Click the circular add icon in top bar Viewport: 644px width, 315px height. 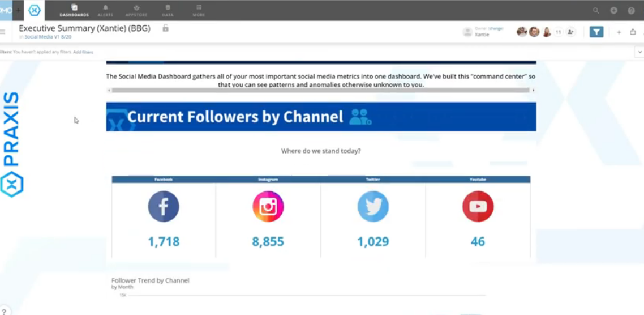[613, 11]
